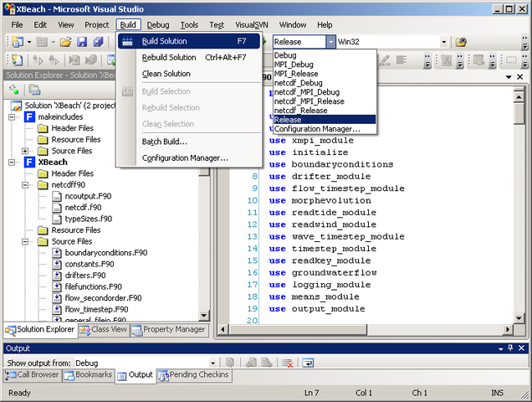
Task: Switch to Solution Explorer tab
Action: pos(40,330)
